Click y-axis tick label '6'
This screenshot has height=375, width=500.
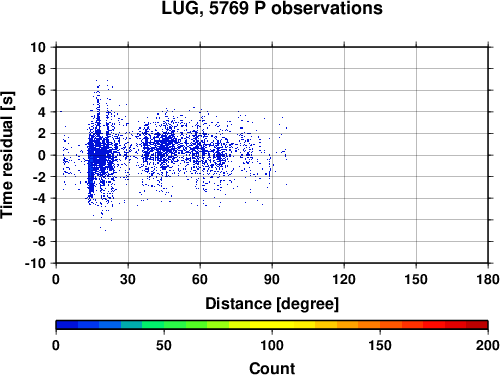coord(42,90)
